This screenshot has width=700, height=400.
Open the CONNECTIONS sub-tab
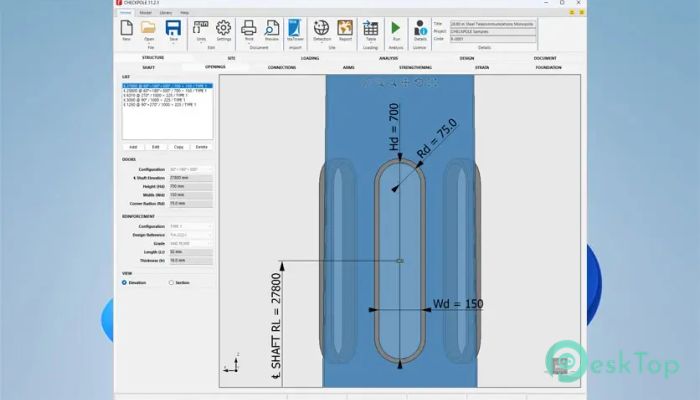[x=282, y=67]
